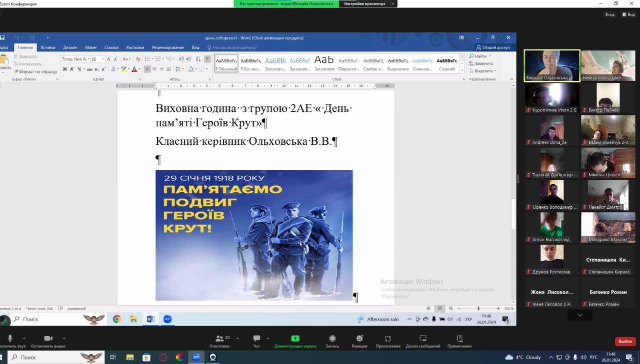The image size is (640, 364).
Task: Decrease paragraph indent
Action: 181,59
